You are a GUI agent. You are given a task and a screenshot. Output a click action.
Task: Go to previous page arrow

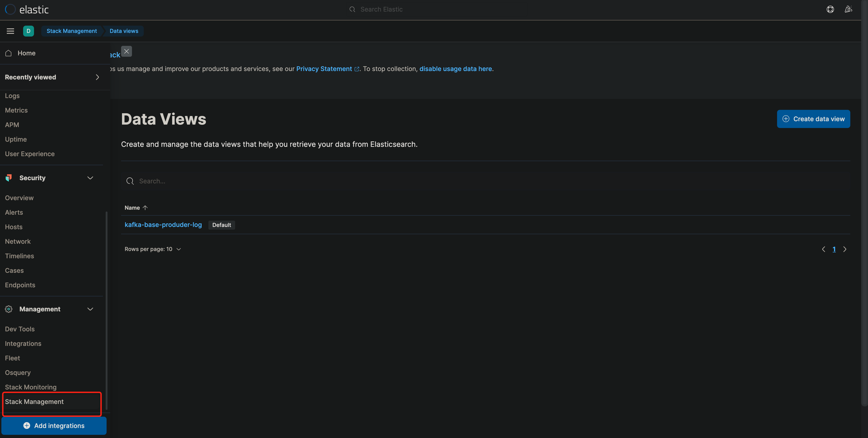coord(823,249)
